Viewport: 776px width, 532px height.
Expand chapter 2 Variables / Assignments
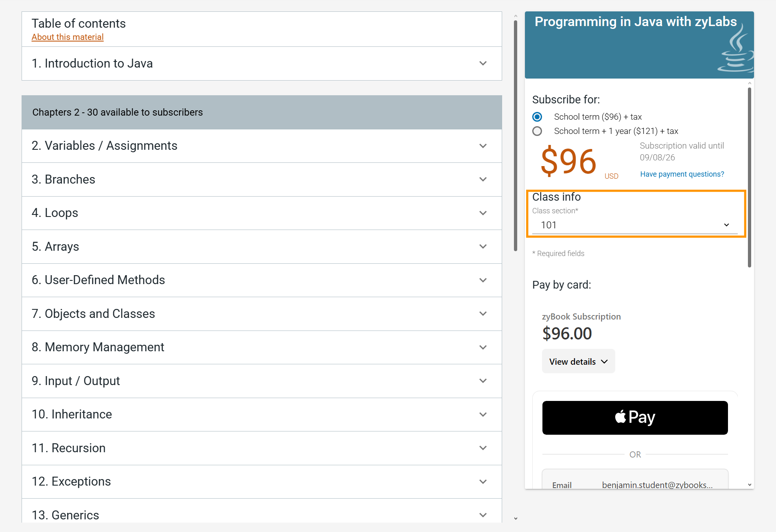[262, 146]
